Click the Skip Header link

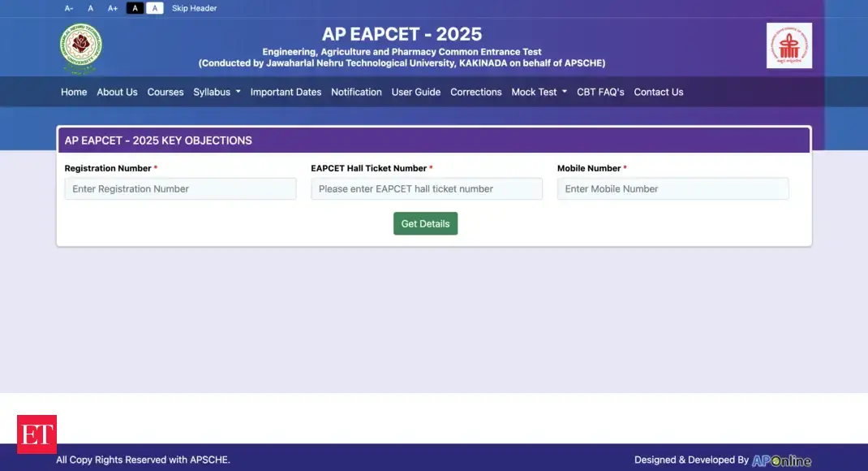tap(194, 8)
